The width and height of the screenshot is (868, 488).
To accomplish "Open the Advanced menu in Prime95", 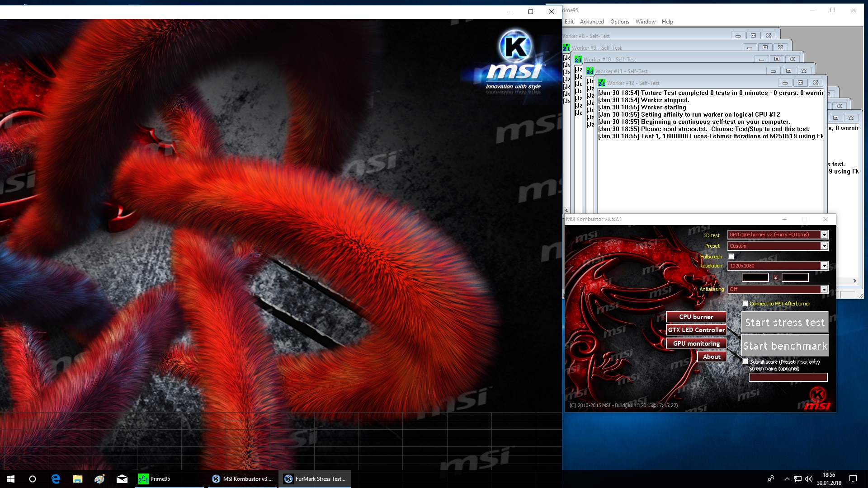I will click(x=592, y=22).
